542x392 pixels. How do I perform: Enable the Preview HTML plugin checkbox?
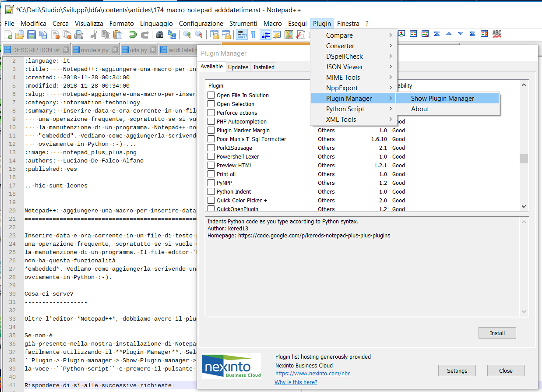pyautogui.click(x=211, y=165)
